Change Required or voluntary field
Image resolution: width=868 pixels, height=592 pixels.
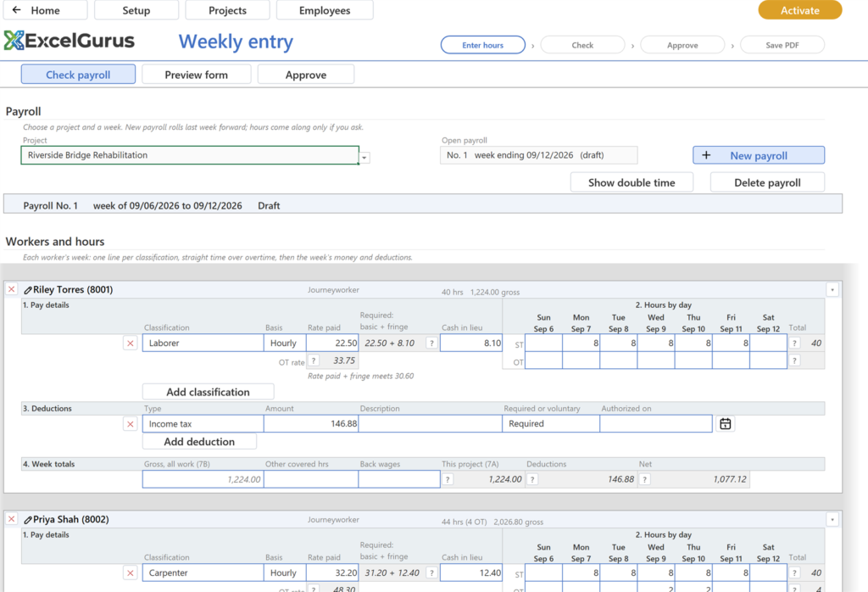coord(551,424)
